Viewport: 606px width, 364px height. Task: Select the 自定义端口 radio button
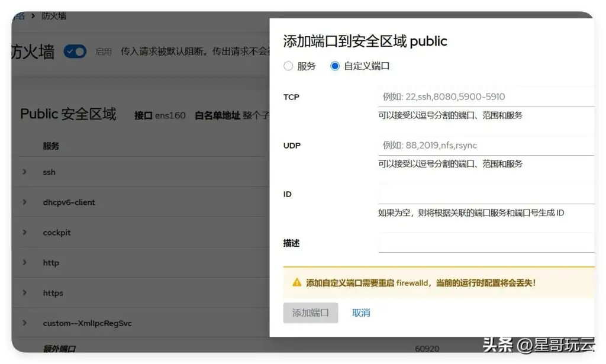tap(334, 66)
